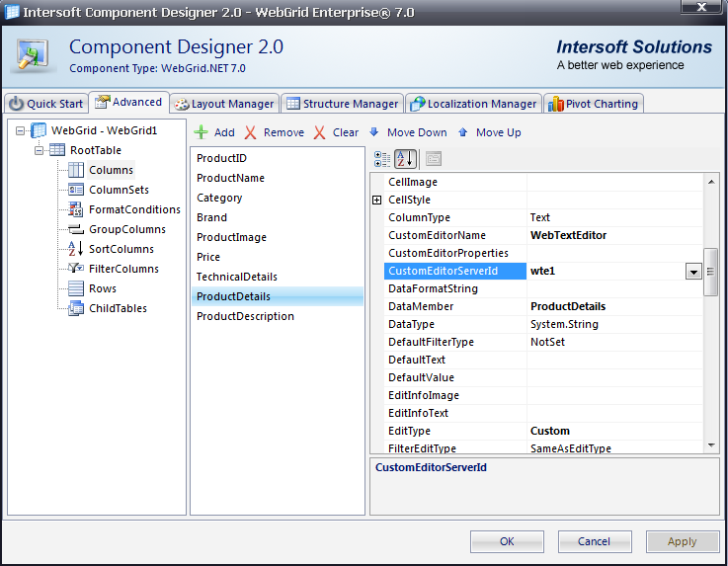
Task: Click the Property Pages icon
Action: click(433, 159)
